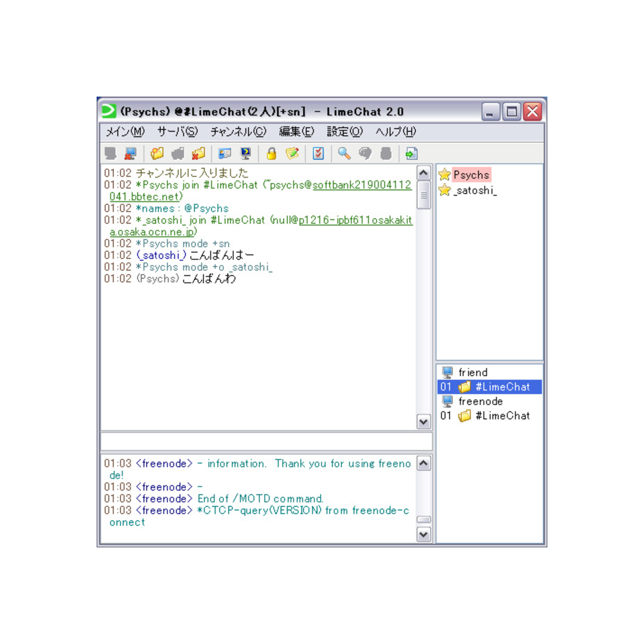Click the folder icon of #LimeChat under freenode
The width and height of the screenshot is (644, 644).
(x=465, y=416)
